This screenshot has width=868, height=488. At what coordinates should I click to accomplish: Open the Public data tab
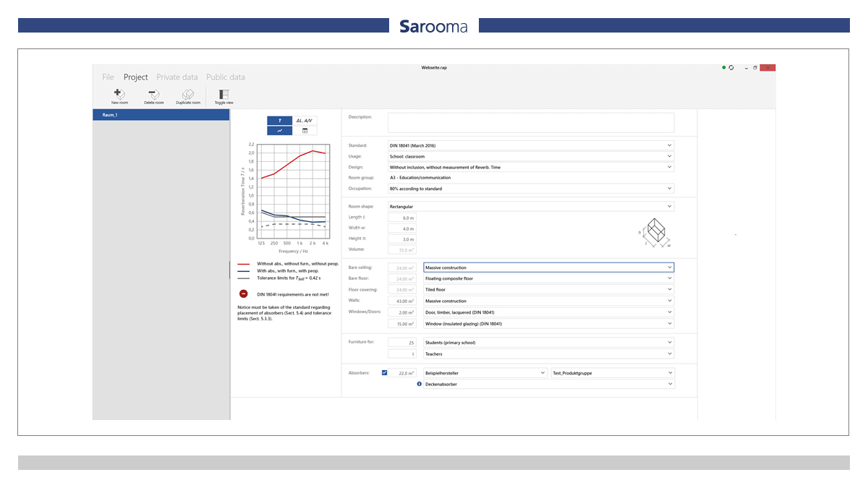pos(225,77)
